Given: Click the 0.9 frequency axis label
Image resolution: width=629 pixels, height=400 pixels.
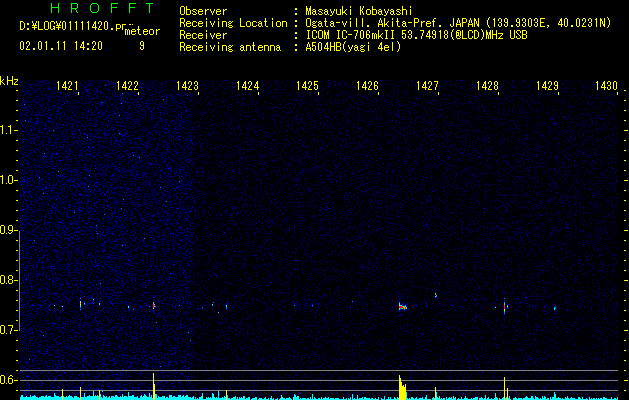Looking at the screenshot, I should pyautogui.click(x=9, y=230).
